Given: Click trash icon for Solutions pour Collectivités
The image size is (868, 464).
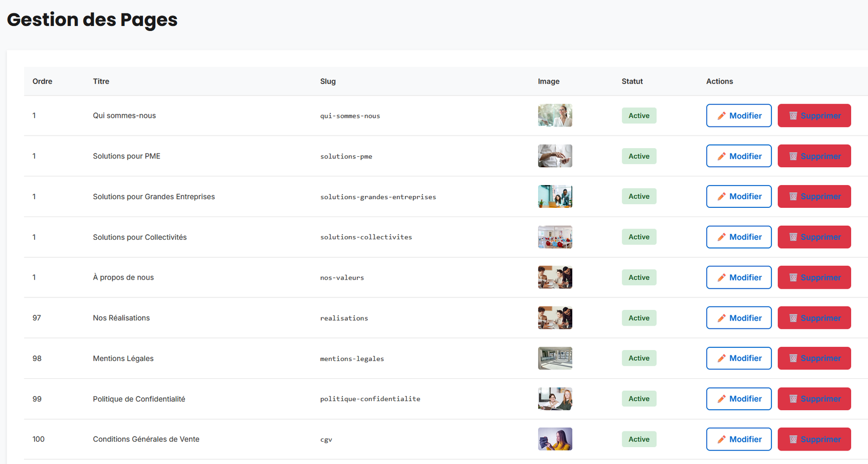Looking at the screenshot, I should click(x=793, y=237).
